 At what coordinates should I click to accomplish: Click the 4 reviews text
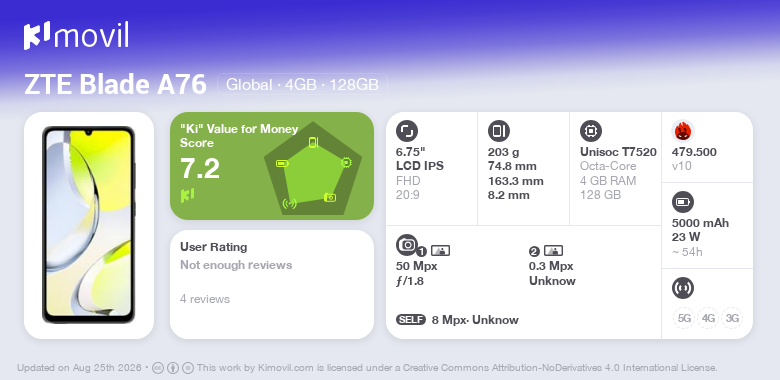205,299
